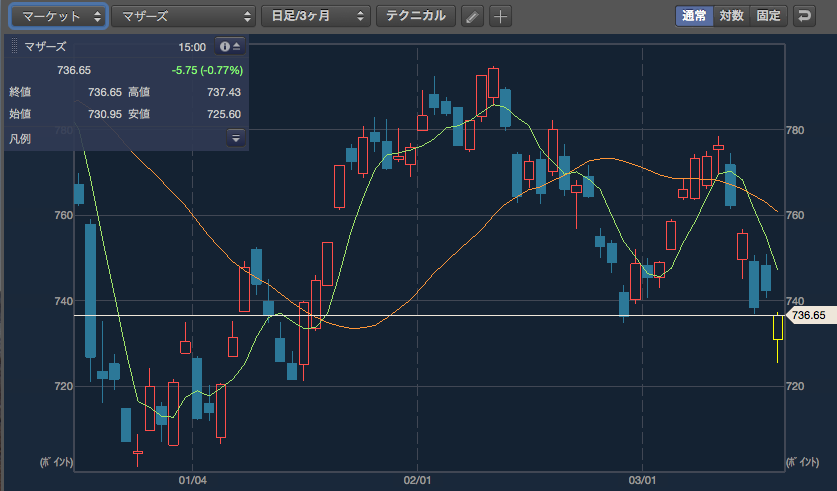Image resolution: width=837 pixels, height=491 pixels.
Task: Click the 736.65 price label marker
Action: (808, 315)
